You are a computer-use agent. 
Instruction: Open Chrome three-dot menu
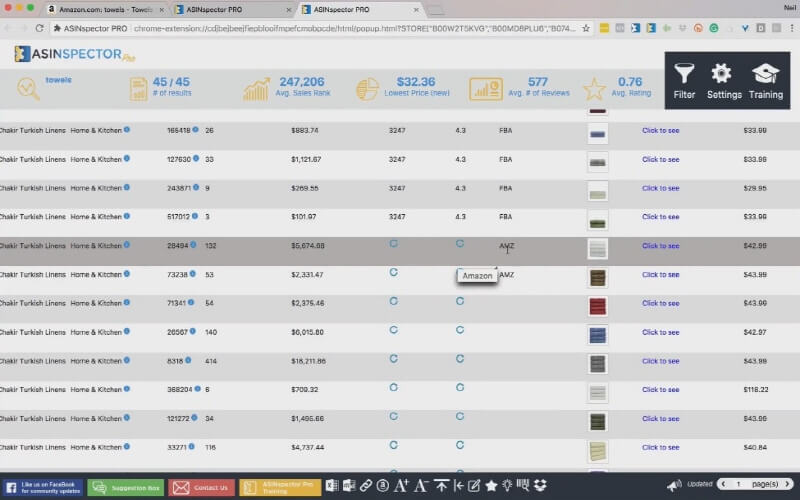click(x=792, y=29)
